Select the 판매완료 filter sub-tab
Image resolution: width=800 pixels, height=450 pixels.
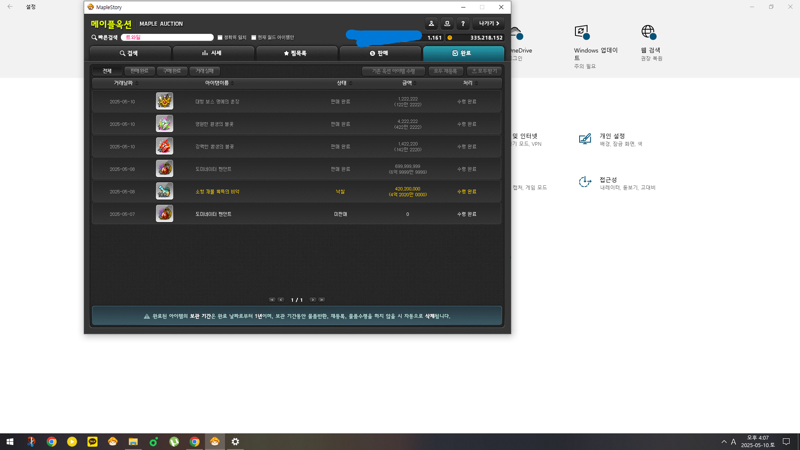click(139, 71)
